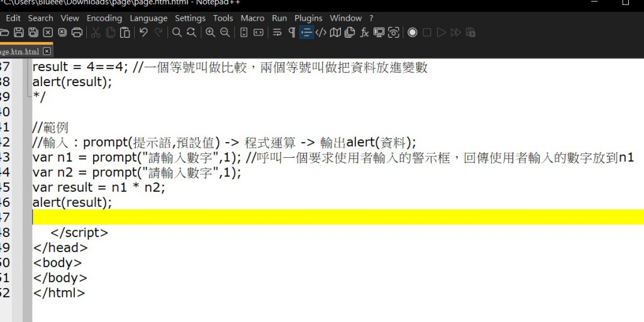Click the Save Recorded Macro icon
The height and width of the screenshot is (322, 644).
pos(470,33)
